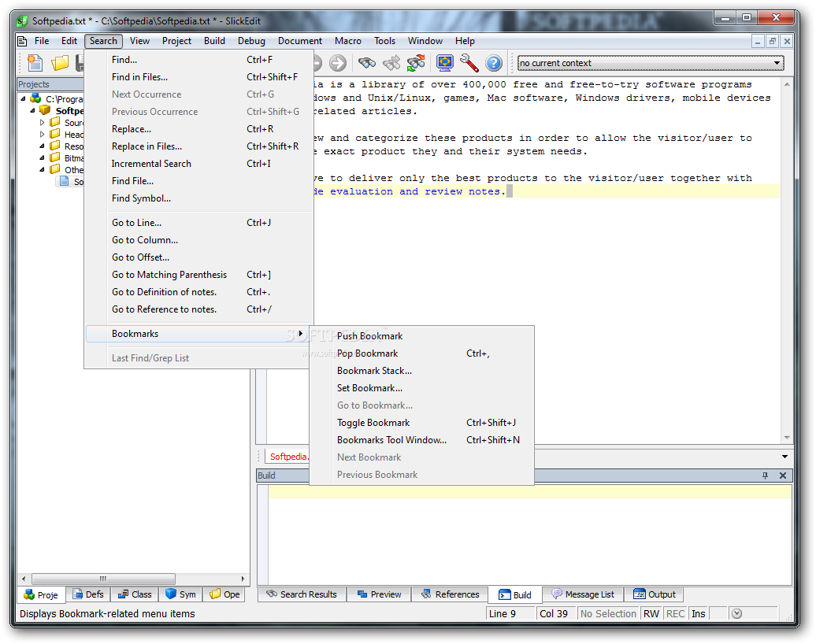This screenshot has height=644, width=816.
Task: Choose Go to Matching Parenthesis
Action: tap(199, 275)
